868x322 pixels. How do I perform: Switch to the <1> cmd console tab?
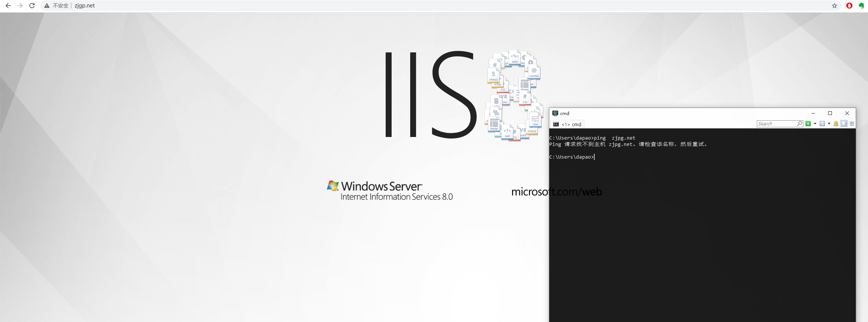pyautogui.click(x=567, y=124)
